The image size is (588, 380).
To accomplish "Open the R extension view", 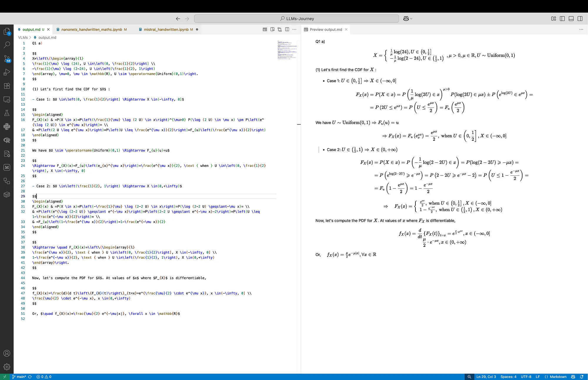I will tap(7, 140).
